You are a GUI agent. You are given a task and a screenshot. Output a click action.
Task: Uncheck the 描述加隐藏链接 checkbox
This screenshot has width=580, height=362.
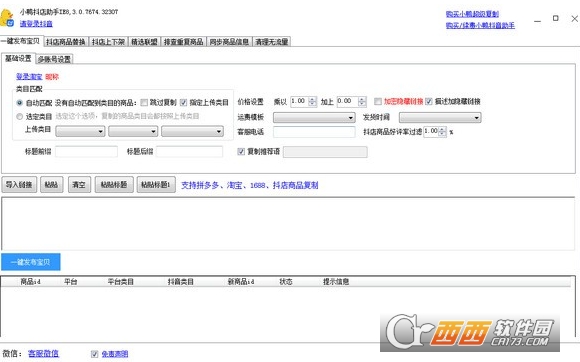coord(429,101)
